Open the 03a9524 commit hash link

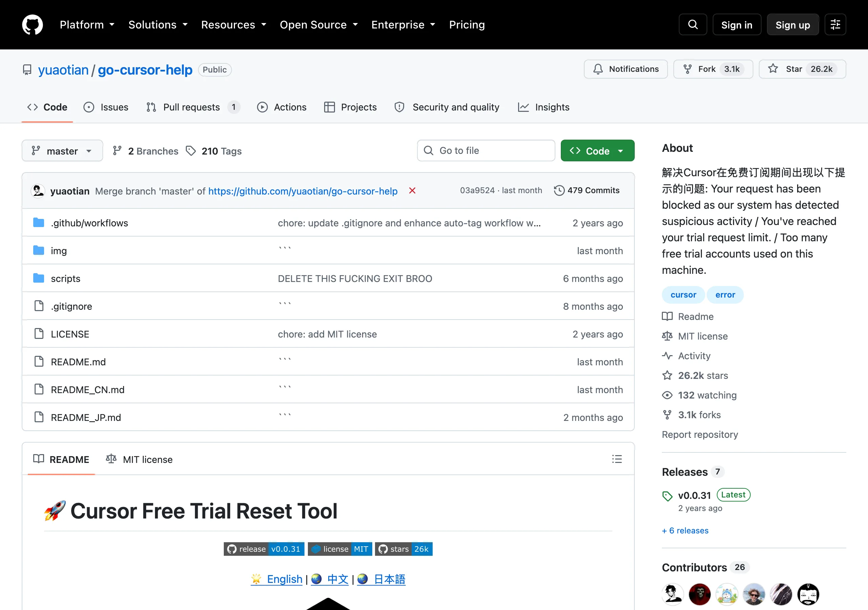click(x=477, y=190)
